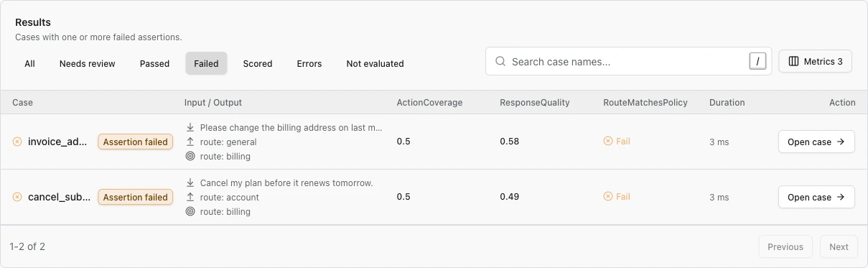Go to Previous page of results
This screenshot has height=268, width=868.
click(x=785, y=246)
